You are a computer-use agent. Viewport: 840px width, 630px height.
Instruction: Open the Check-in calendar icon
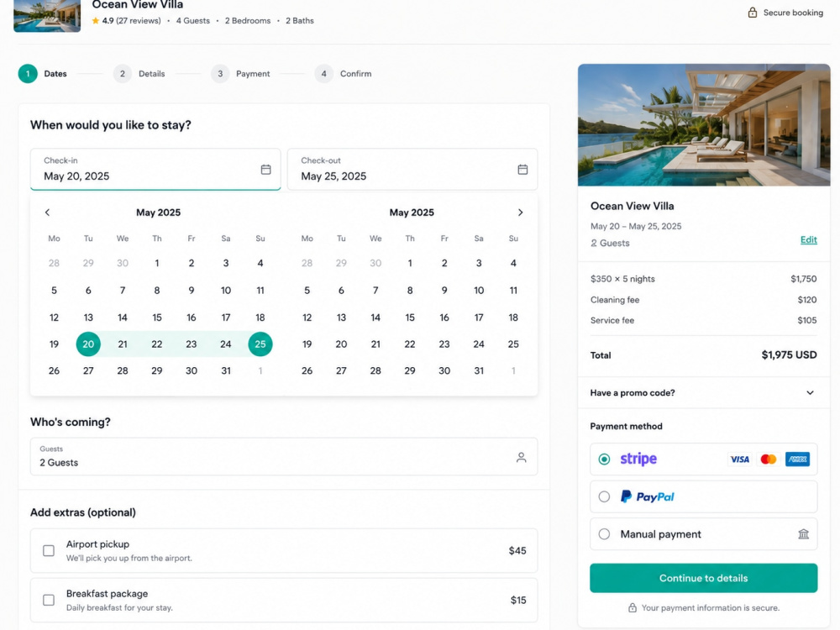pyautogui.click(x=265, y=170)
